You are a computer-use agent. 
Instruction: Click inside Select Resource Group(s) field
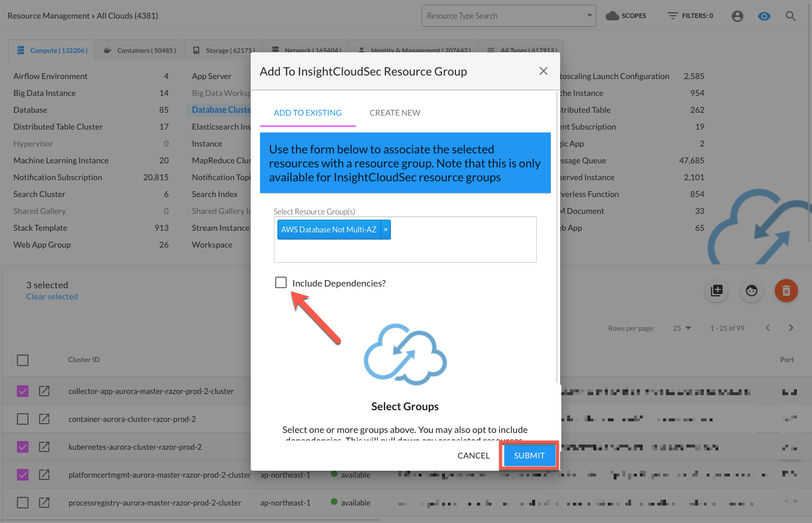click(x=405, y=239)
